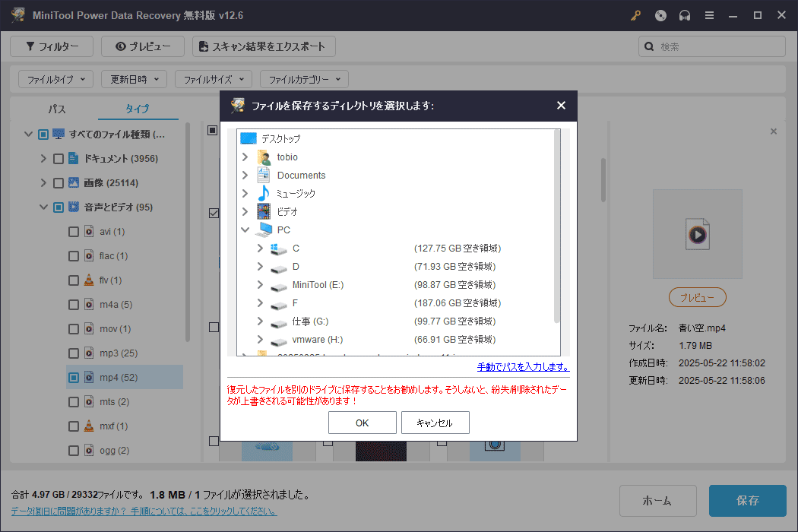Viewport: 798px width, 532px height.
Task: Click the ホーム button
Action: click(x=657, y=500)
